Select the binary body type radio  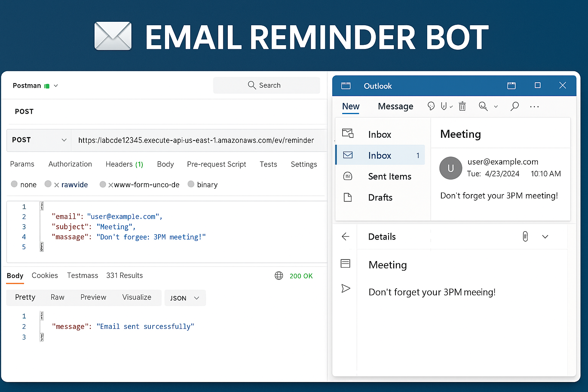coord(191,184)
